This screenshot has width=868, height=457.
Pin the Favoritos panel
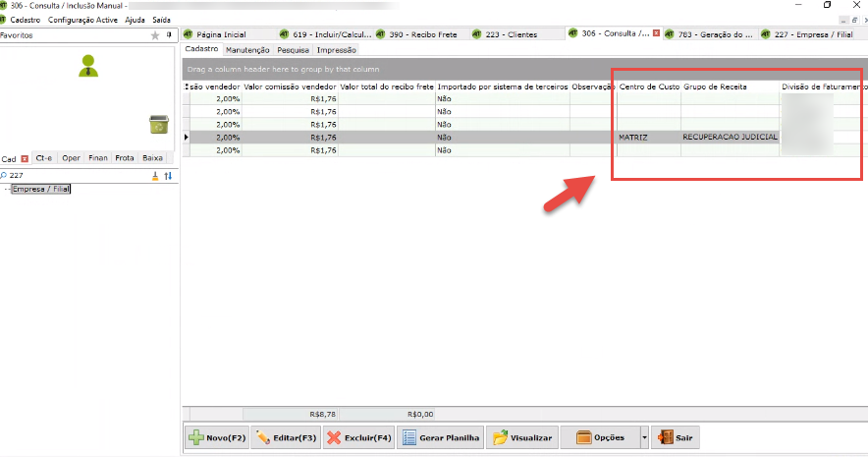[168, 35]
